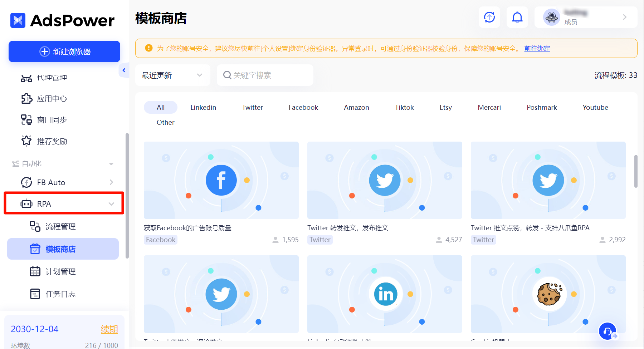Open 计划管理 in the sidebar
Screen dimensions: 644x349
coord(60,272)
